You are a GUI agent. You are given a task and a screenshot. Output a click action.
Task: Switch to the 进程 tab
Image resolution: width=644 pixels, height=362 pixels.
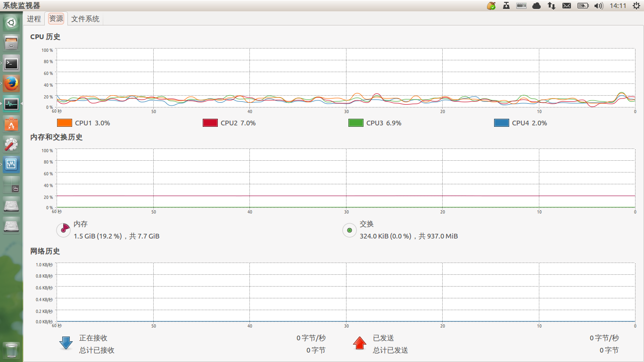point(34,19)
